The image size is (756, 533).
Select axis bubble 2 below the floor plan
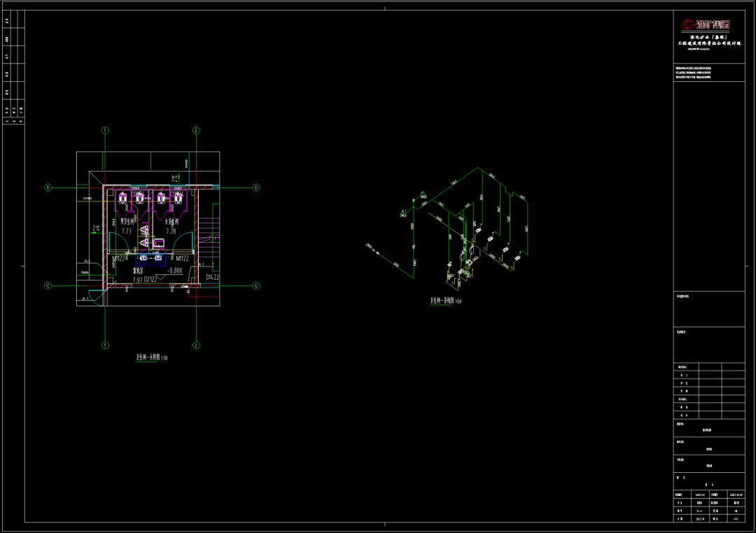coord(197,345)
